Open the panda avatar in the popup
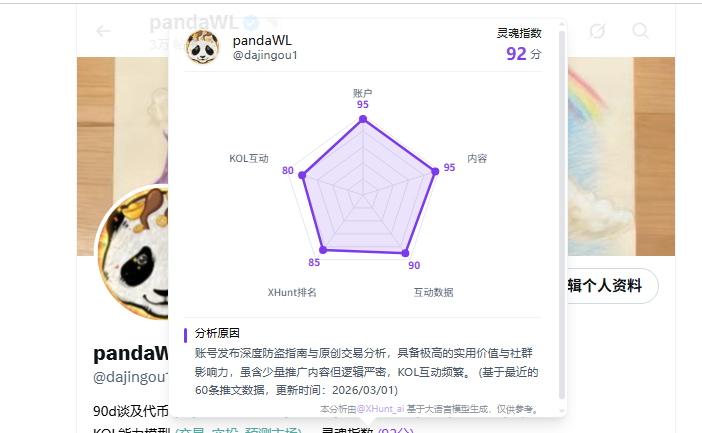Screen dimensions: 702x433 (x=202, y=47)
